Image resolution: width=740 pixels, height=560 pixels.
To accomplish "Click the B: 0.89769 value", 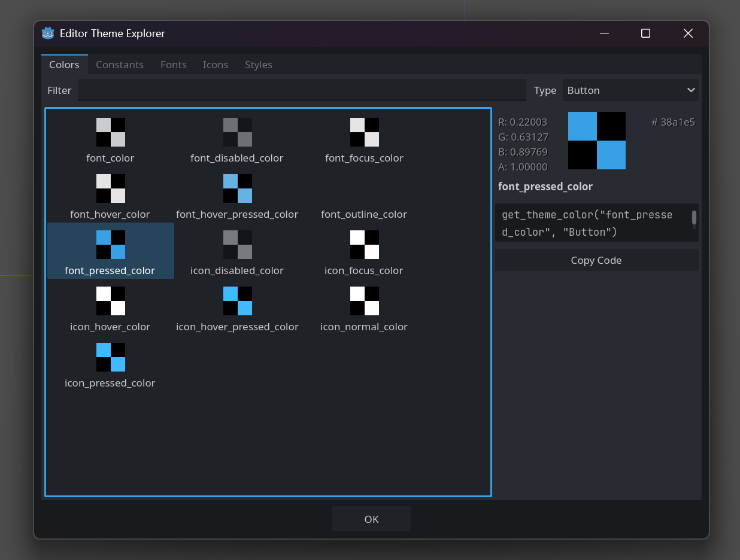I will pos(523,152).
